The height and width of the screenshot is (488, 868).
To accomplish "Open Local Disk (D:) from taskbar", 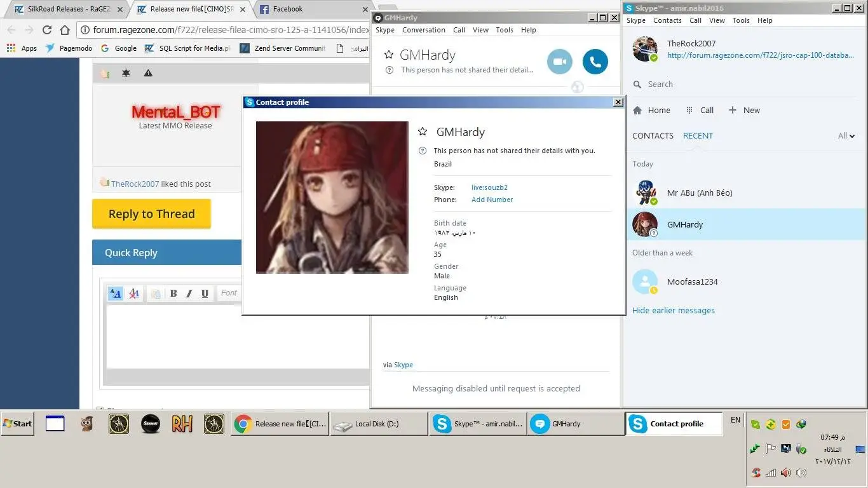I will tap(380, 424).
